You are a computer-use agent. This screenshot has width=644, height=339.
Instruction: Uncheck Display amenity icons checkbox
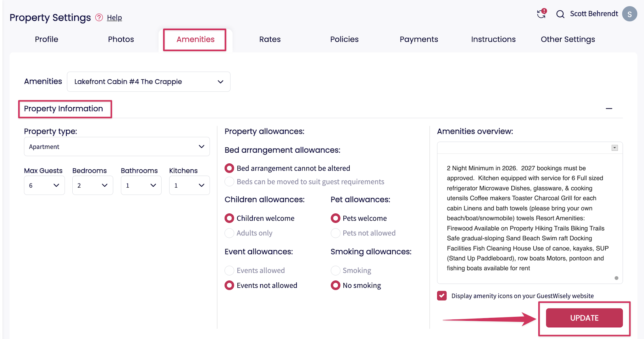pos(442,296)
